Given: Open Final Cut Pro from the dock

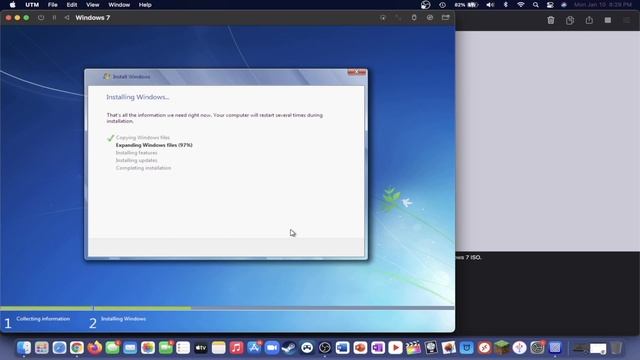Looking at the screenshot, I should [413, 348].
